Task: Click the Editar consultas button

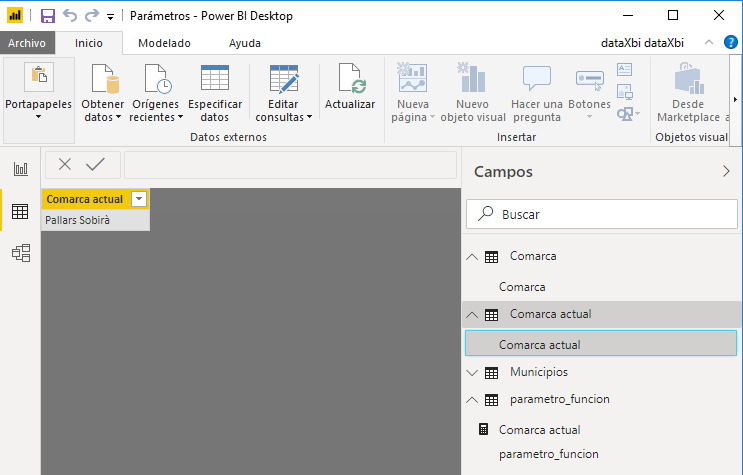Action: point(284,93)
